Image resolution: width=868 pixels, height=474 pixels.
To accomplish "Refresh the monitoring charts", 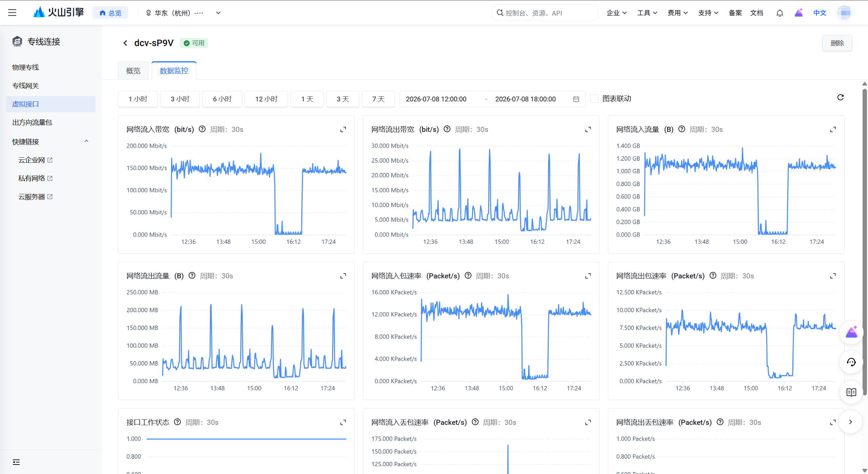I will coord(840,98).
